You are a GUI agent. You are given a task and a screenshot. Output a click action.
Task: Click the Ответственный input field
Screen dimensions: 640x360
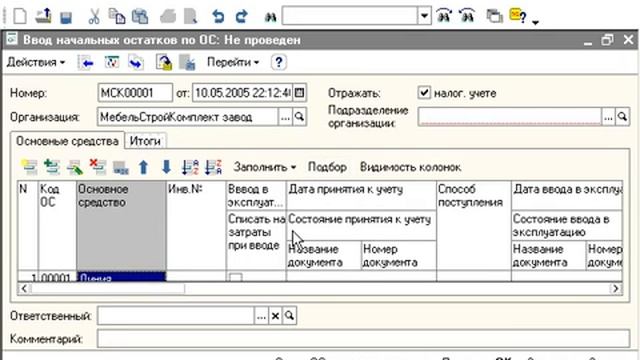[176, 316]
